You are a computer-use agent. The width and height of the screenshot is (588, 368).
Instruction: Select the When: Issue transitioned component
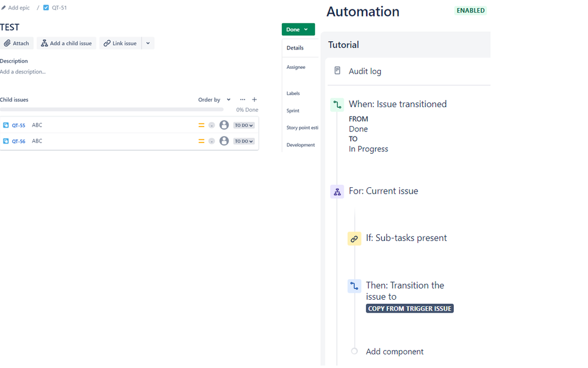coord(397,104)
